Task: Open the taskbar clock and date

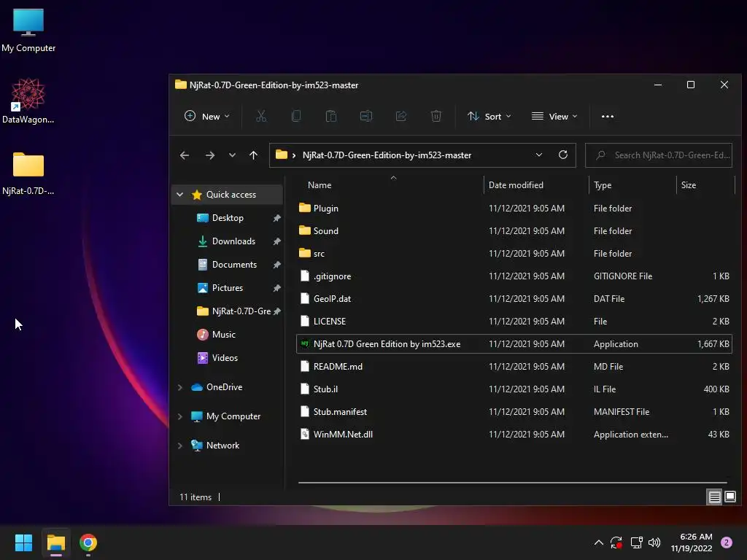Action: point(692,542)
